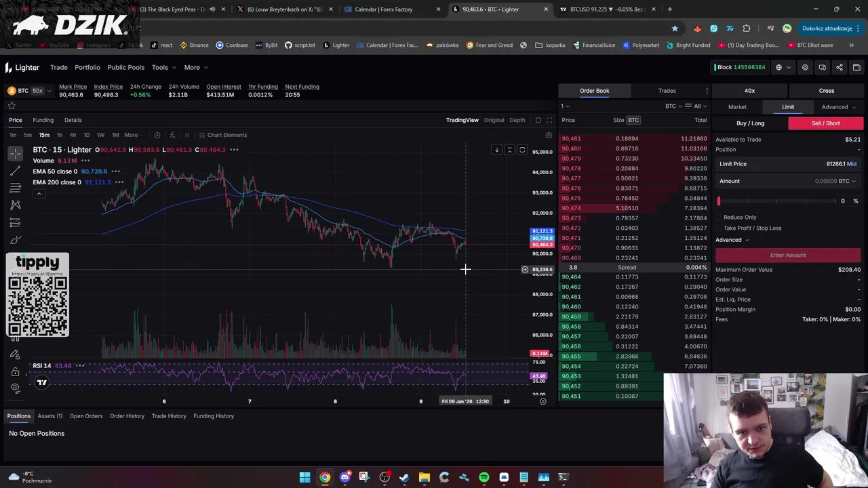Screen dimensions: 868x488
Task: Select the crosshair cursor tool
Action: 16,154
